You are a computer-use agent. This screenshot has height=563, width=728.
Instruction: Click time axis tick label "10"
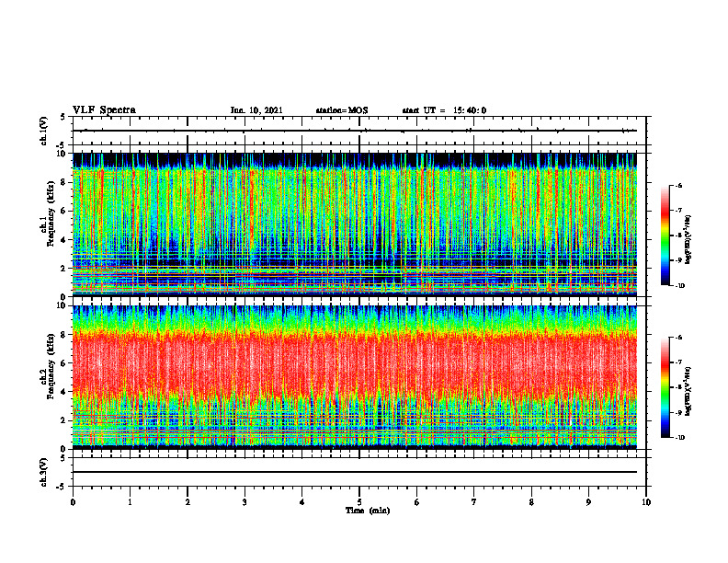[646, 502]
